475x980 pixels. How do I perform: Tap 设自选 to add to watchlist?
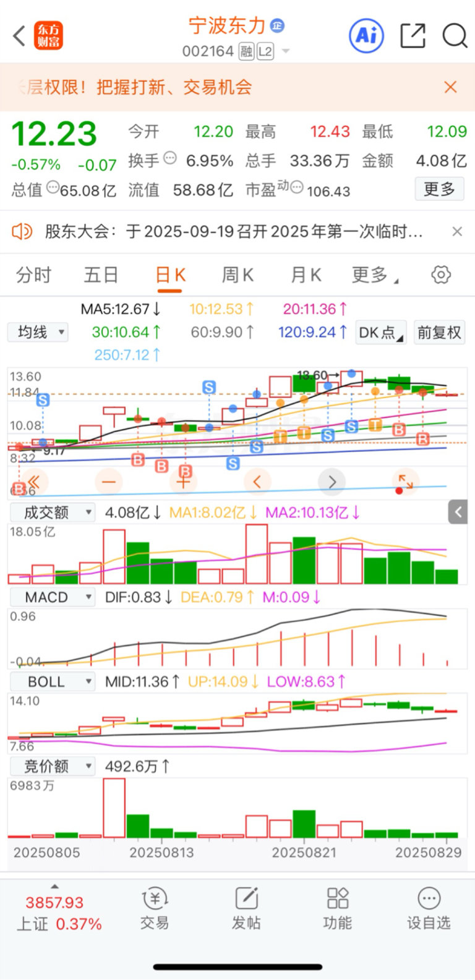(429, 909)
